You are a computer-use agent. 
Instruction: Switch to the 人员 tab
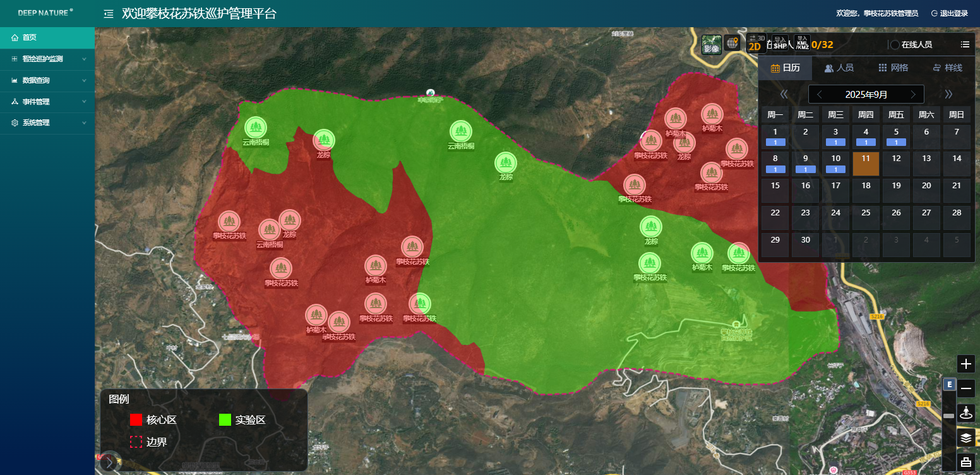[839, 68]
